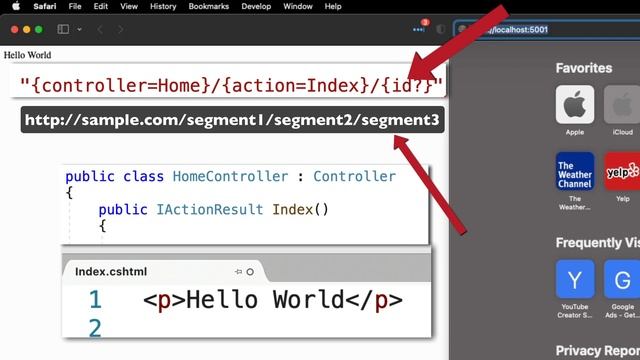Focus the localhost:5001 address bar
Image resolution: width=640 pixels, height=360 pixels.
(x=547, y=29)
